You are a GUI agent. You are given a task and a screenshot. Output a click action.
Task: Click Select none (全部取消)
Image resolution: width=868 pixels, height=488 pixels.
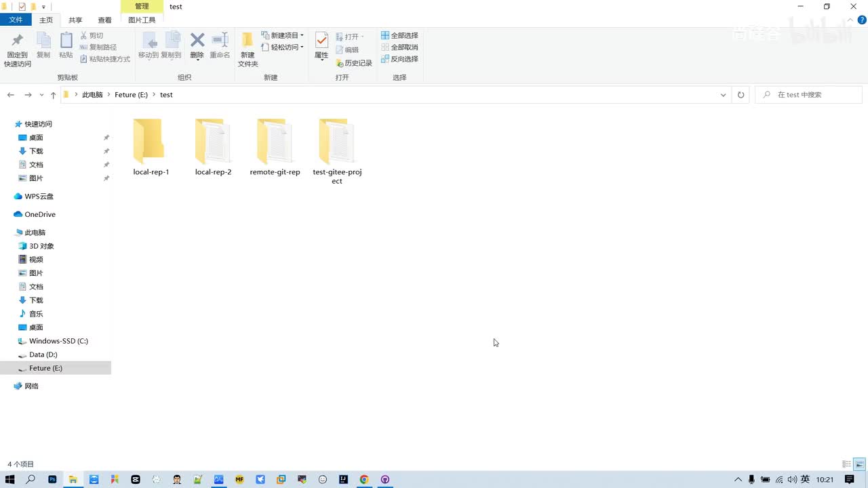[399, 47]
